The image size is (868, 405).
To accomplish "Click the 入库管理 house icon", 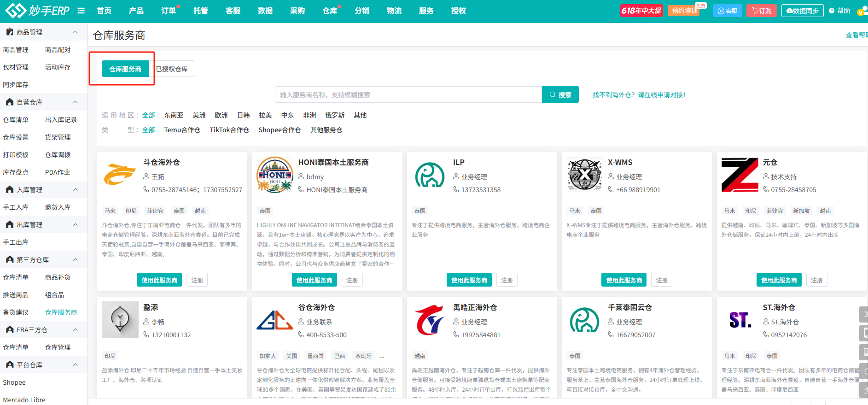I will (9, 189).
